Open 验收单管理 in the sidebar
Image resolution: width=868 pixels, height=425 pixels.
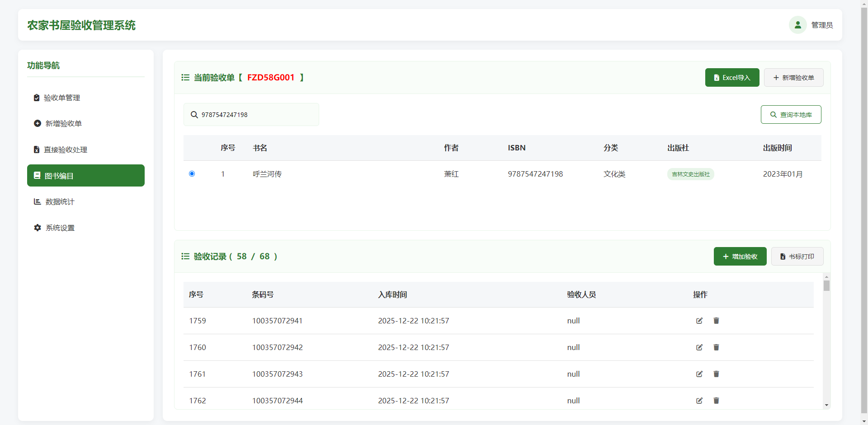tap(62, 98)
